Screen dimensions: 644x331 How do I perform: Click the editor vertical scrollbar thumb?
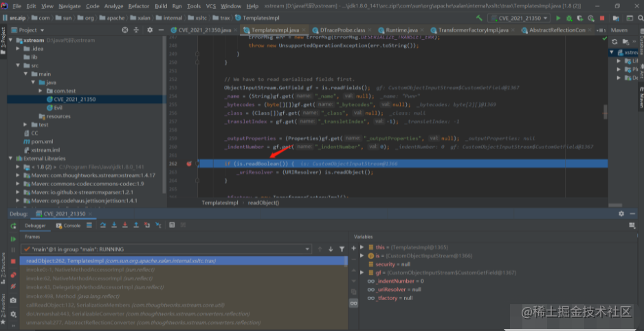[x=606, y=111]
